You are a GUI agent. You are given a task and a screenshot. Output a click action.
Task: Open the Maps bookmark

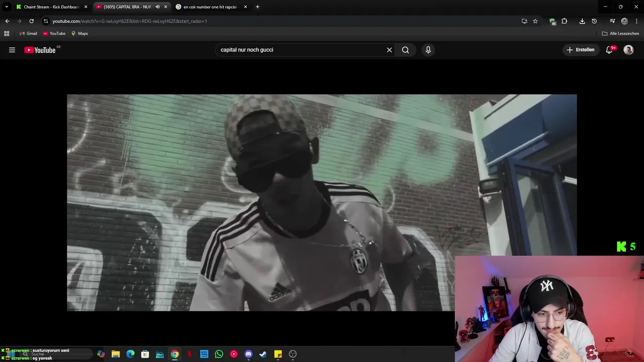(79, 34)
